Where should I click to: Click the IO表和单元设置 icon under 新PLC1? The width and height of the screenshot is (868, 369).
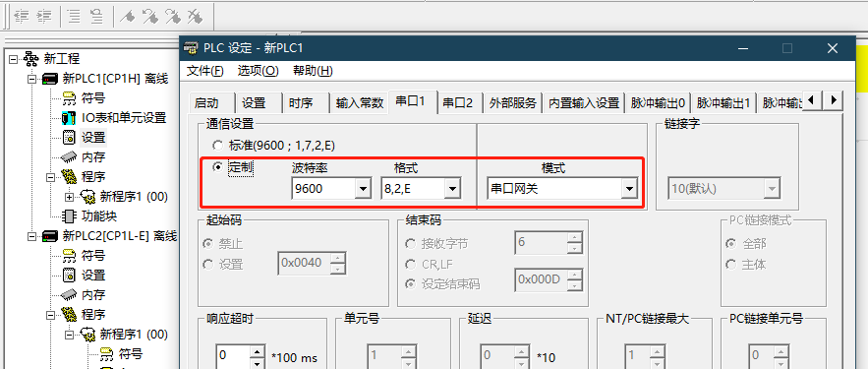(68, 118)
